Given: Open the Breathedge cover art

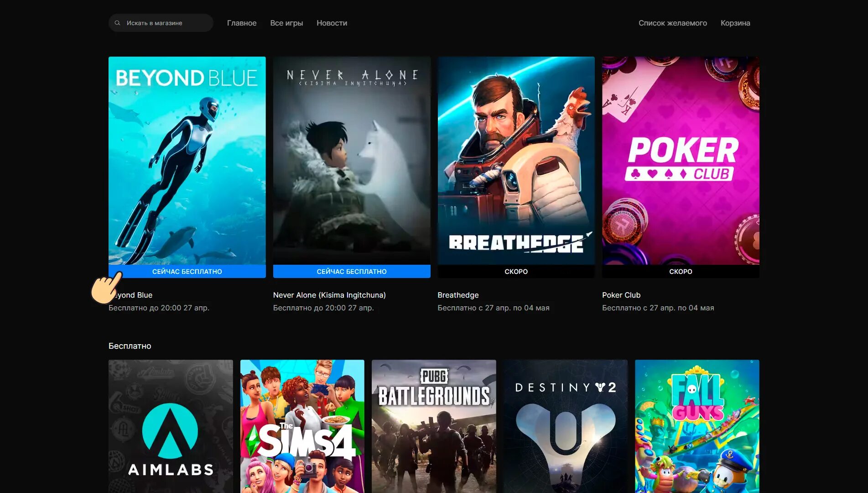Looking at the screenshot, I should coord(516,161).
